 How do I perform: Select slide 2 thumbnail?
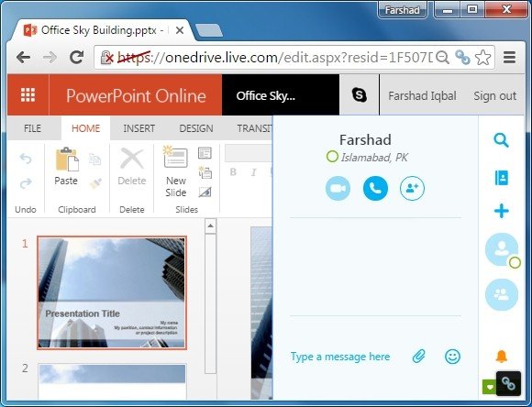[x=112, y=382]
